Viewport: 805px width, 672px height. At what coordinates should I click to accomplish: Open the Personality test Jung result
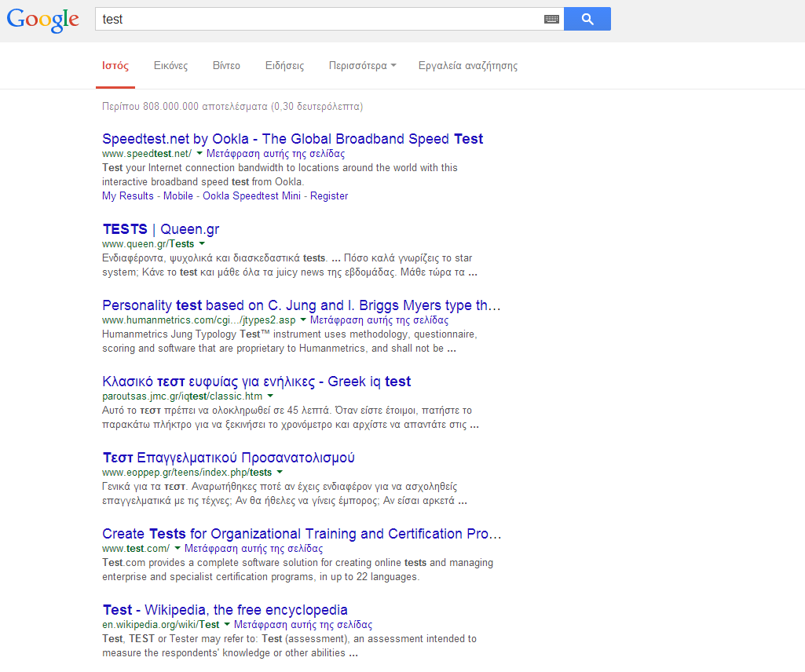pyautogui.click(x=302, y=305)
